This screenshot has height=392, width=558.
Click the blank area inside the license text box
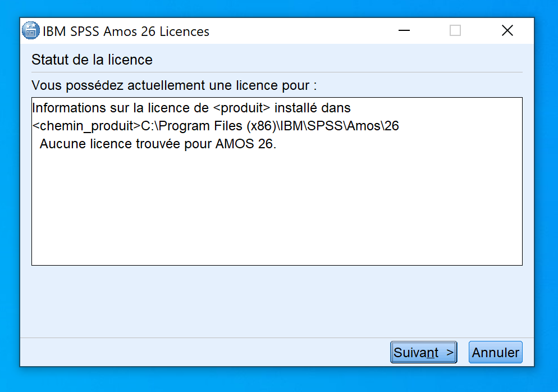(276, 213)
